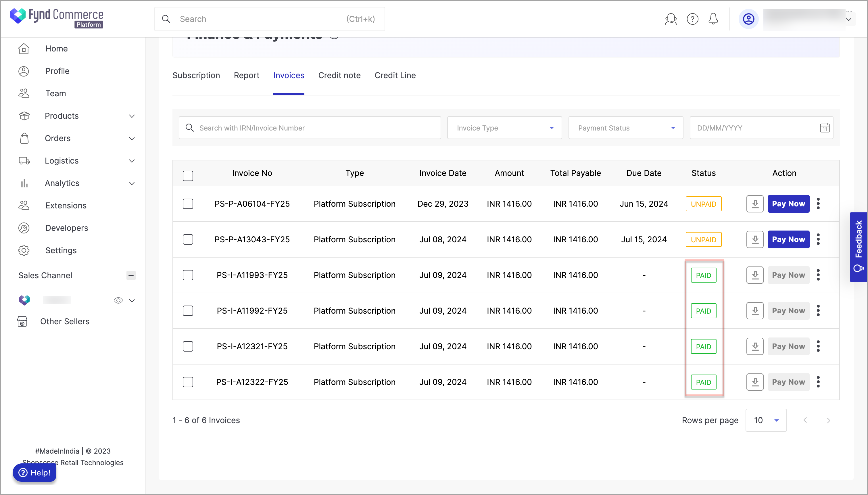Open more options for PS-P-A13043-FY25
868x495 pixels.
[818, 240]
